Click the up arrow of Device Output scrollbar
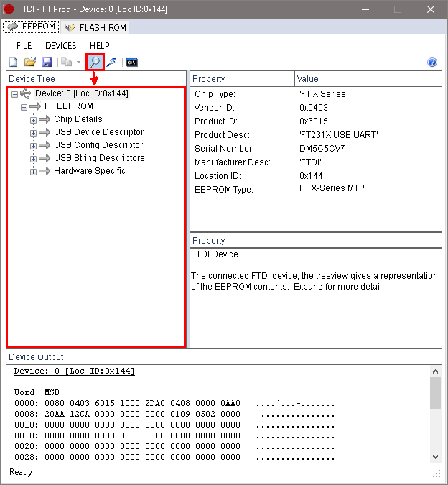Viewport: 448px width, 485px height. (435, 371)
